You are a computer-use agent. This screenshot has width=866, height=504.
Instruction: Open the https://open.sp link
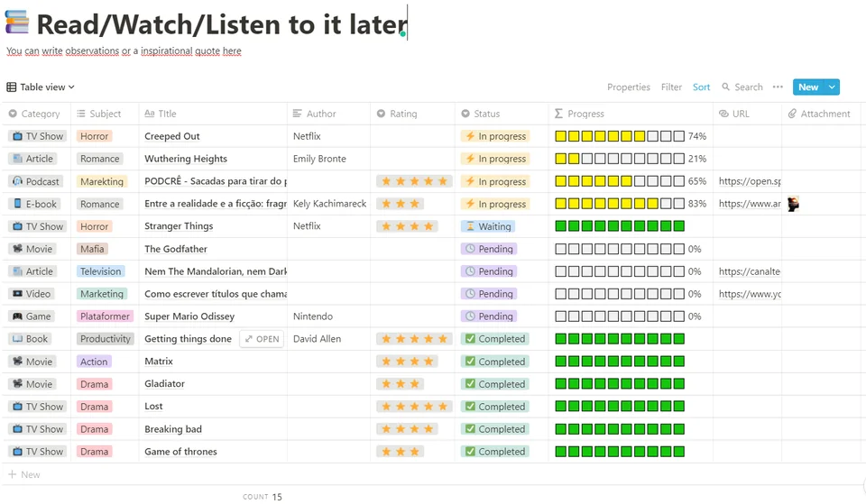coord(750,181)
